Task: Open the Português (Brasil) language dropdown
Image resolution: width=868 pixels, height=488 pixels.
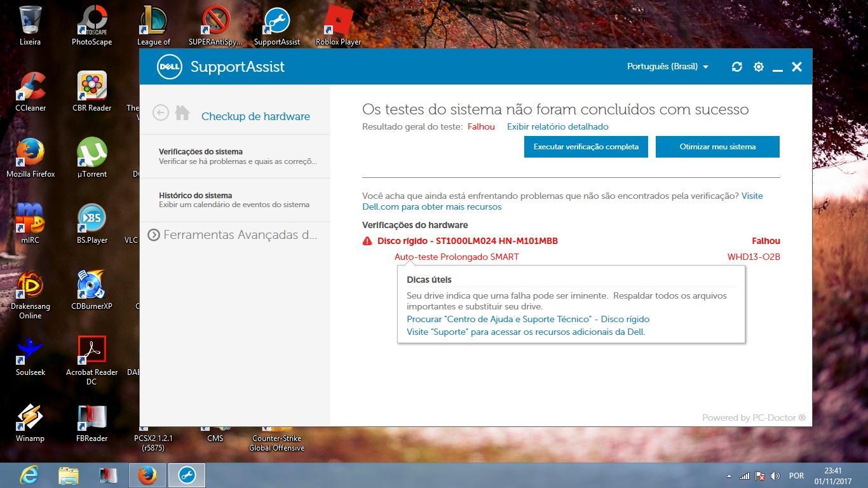Action: coord(667,67)
